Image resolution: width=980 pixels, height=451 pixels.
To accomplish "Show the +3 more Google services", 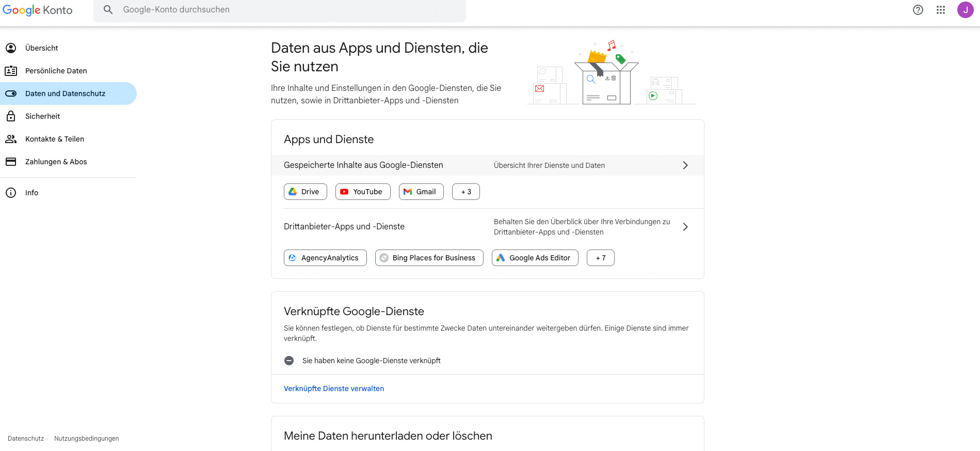I will 466,192.
